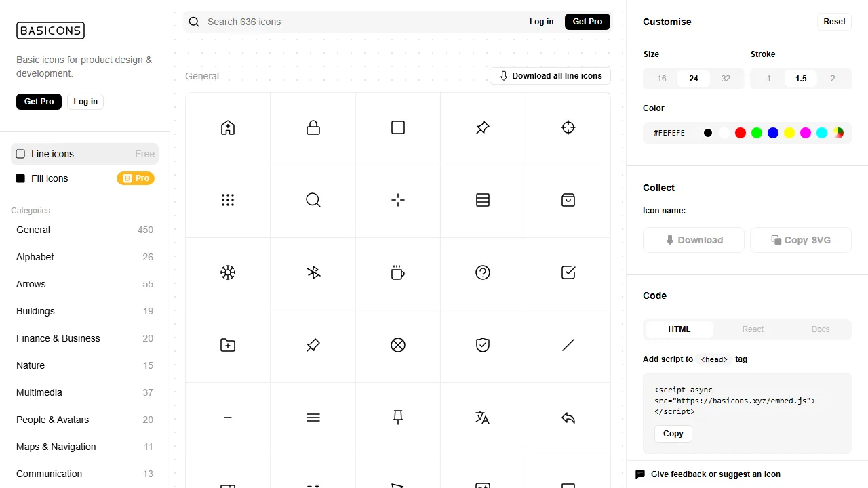Switch to the React code tab
The image size is (868, 488).
(x=753, y=329)
